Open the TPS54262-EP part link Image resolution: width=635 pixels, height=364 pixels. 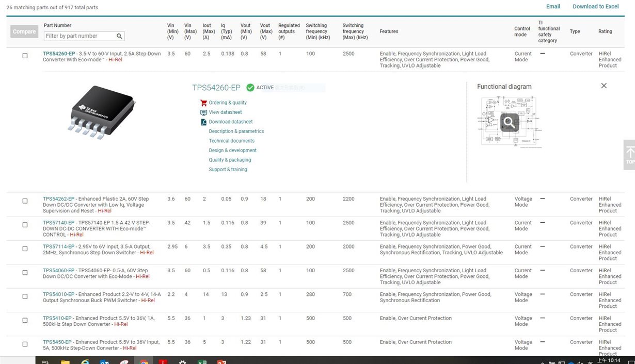(59, 199)
